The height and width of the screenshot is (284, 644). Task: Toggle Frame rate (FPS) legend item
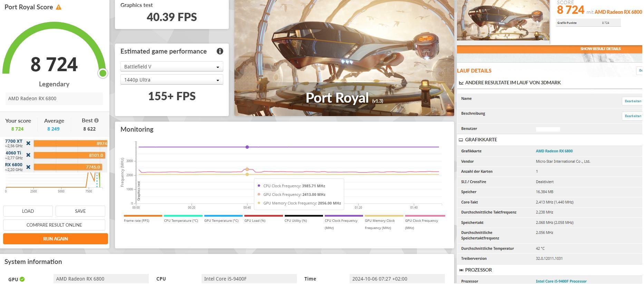143,219
